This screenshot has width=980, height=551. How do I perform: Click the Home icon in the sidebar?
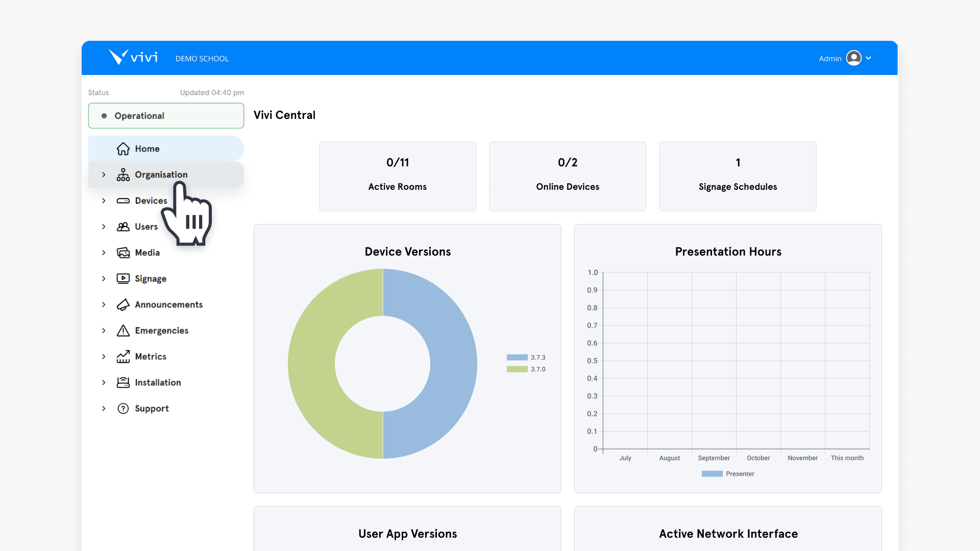(x=123, y=148)
